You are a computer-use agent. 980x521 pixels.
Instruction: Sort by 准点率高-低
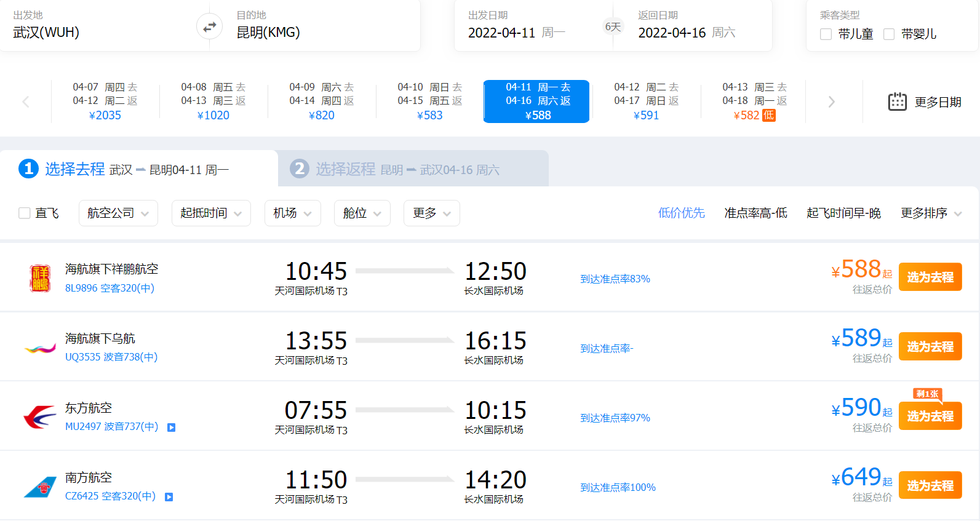coord(755,213)
